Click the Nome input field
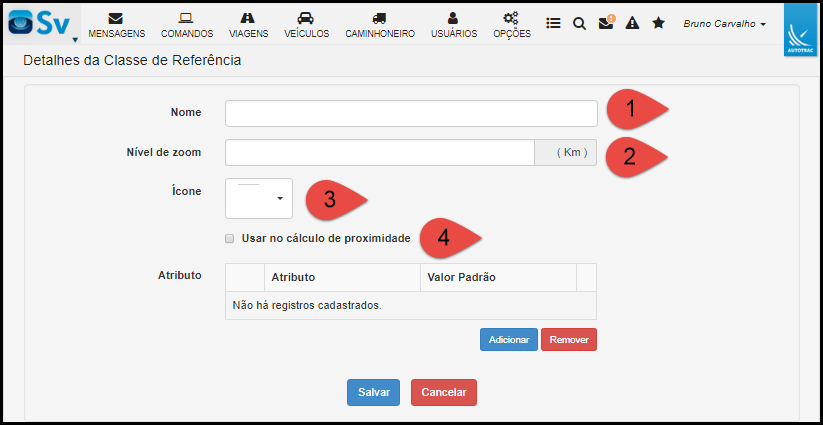The height and width of the screenshot is (425, 823). click(411, 113)
